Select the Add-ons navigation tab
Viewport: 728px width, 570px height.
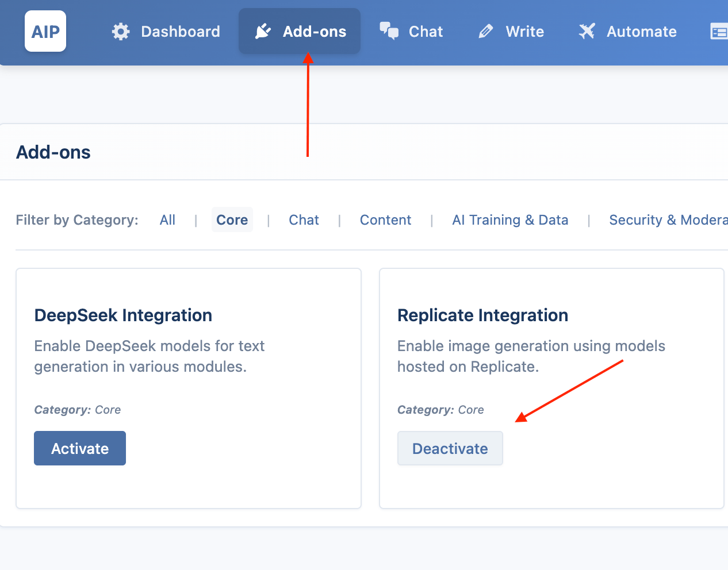[300, 32]
